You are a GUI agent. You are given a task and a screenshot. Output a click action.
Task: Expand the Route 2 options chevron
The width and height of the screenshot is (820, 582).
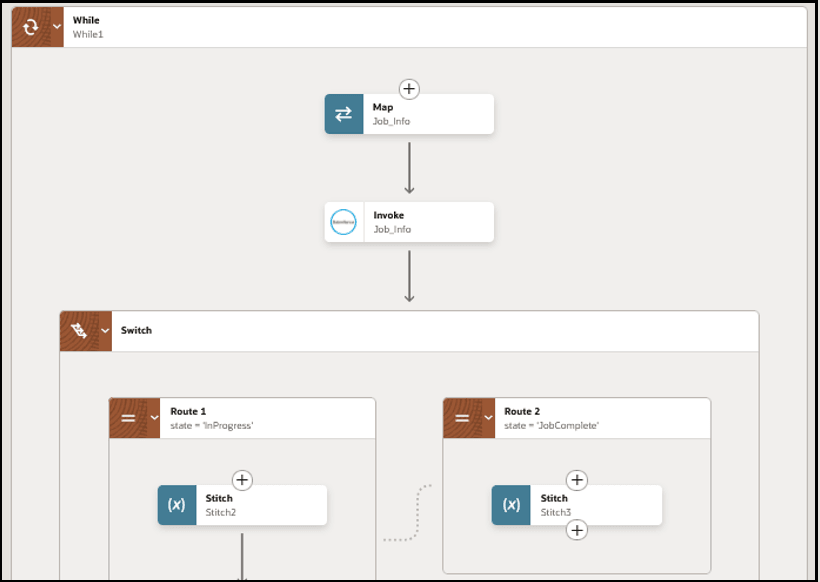click(487, 418)
